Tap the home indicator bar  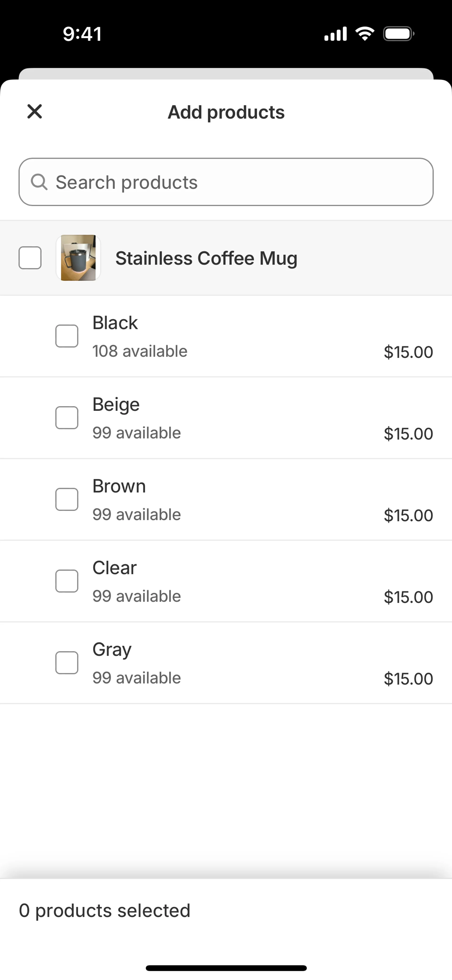click(x=226, y=968)
